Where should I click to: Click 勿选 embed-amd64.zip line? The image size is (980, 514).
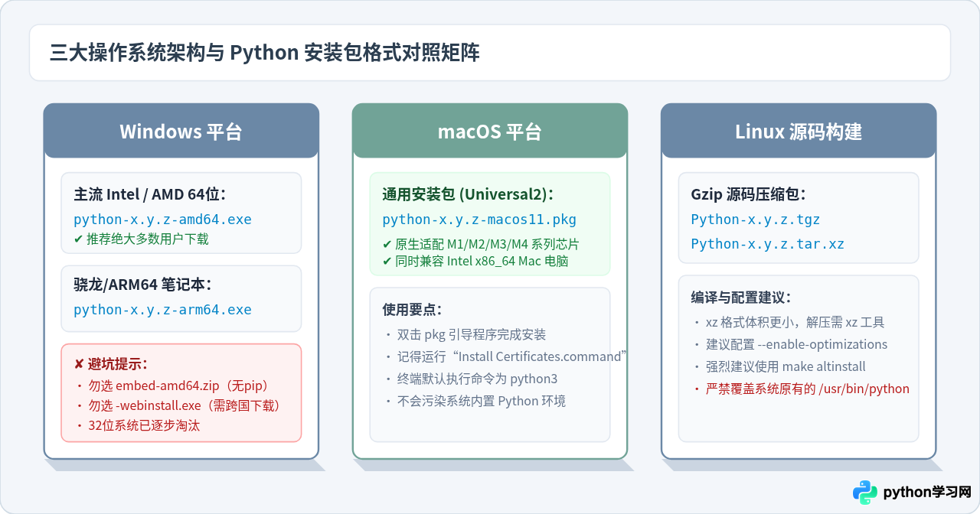pos(174,385)
